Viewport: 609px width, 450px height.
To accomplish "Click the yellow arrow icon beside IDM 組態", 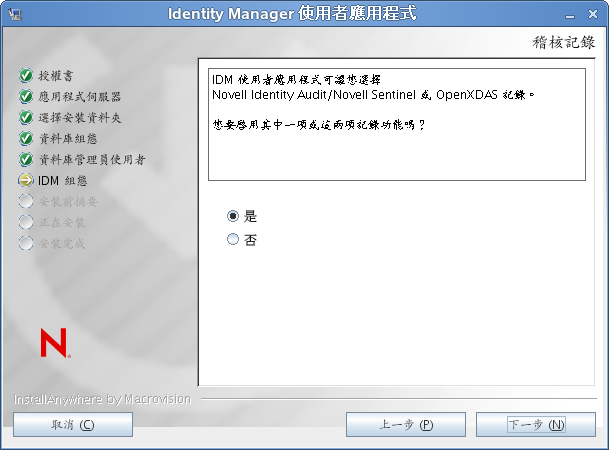I will (26, 181).
